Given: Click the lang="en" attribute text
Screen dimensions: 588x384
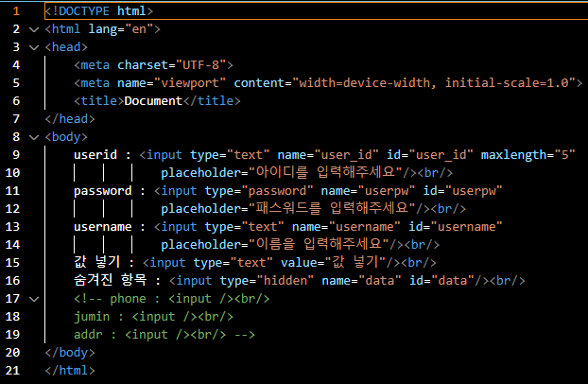Looking at the screenshot, I should pyautogui.click(x=121, y=29).
